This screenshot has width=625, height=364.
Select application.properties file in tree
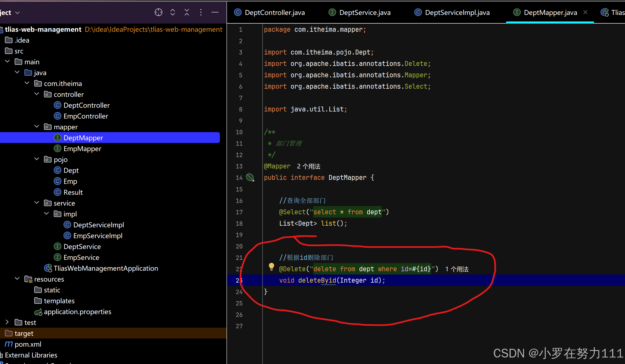click(77, 312)
